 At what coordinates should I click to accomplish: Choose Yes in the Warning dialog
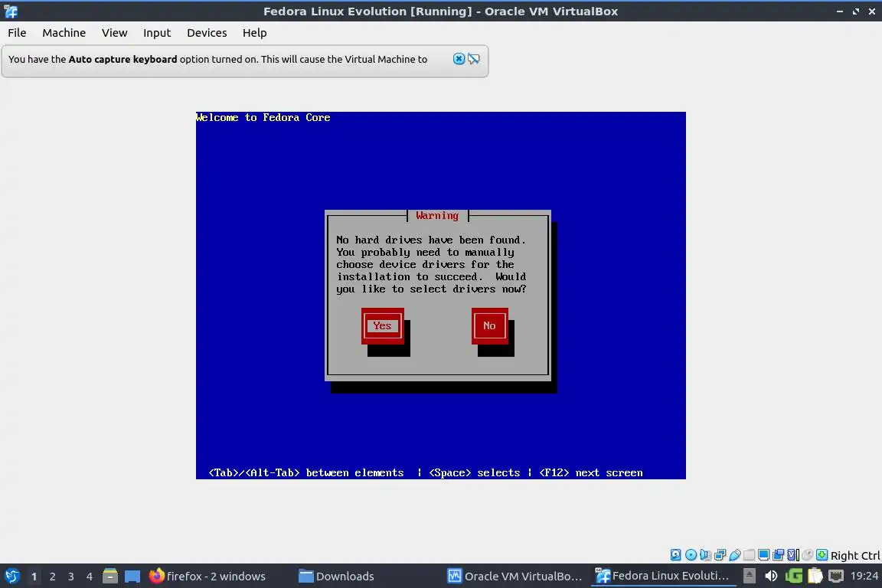[383, 326]
